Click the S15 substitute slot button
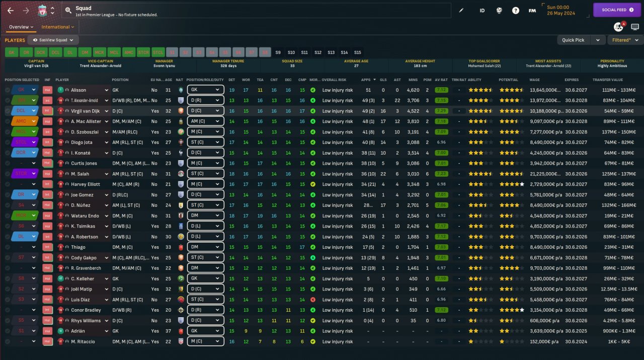This screenshot has height=360, width=644. (357, 52)
